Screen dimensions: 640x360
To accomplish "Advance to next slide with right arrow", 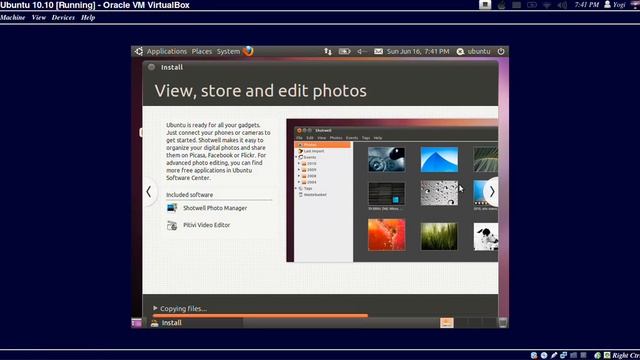I will 492,192.
